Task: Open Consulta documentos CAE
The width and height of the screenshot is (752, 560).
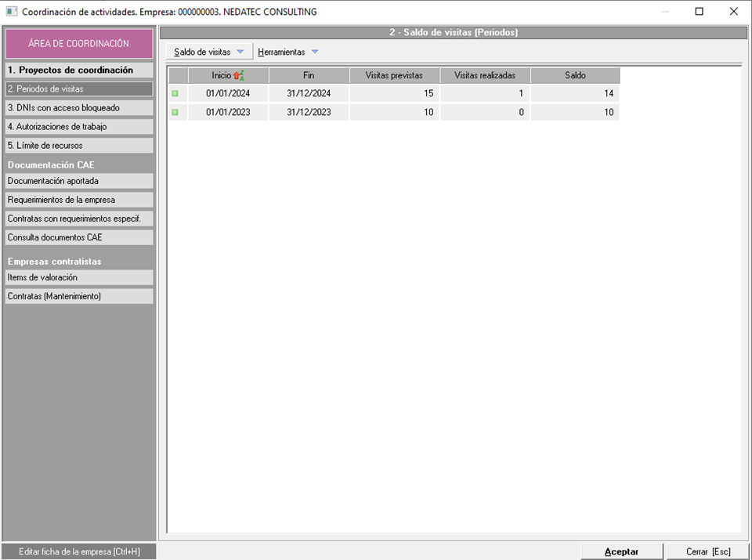Action: pyautogui.click(x=78, y=237)
